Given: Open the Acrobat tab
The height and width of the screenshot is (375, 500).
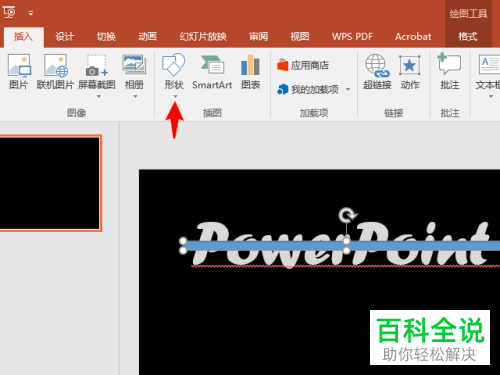Looking at the screenshot, I should click(x=413, y=36).
